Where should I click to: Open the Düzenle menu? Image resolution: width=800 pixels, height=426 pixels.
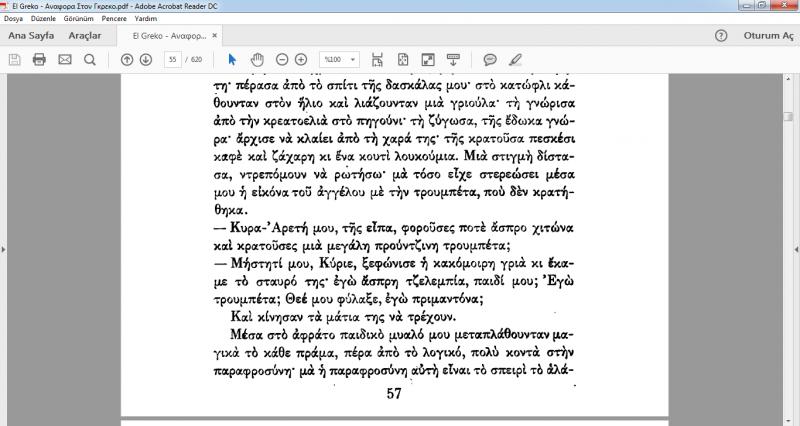coord(43,18)
